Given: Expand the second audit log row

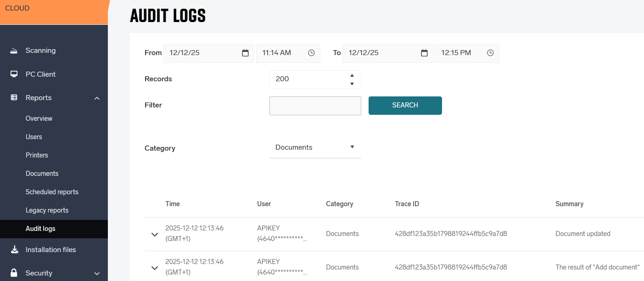Looking at the screenshot, I should tap(155, 268).
